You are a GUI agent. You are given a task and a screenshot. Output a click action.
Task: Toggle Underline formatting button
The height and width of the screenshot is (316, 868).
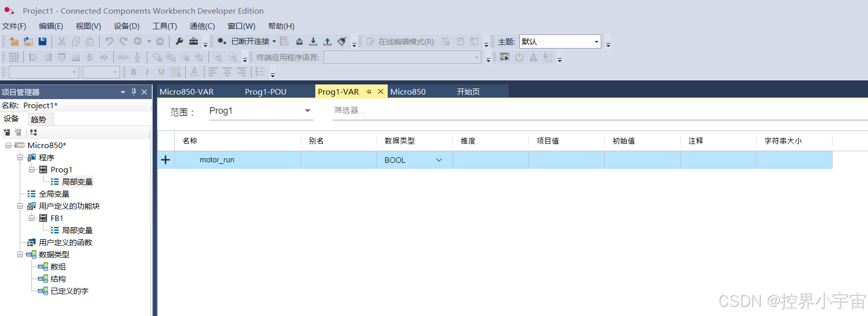[x=161, y=72]
